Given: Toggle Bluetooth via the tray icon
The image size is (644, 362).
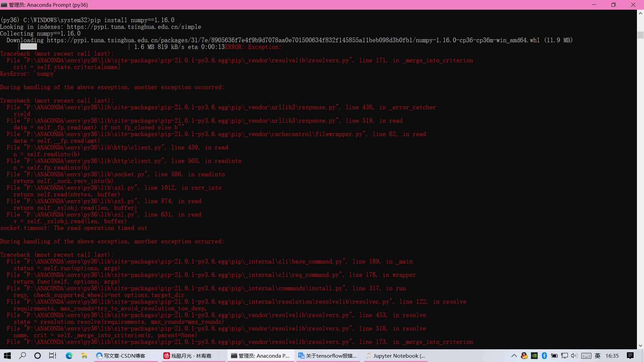Looking at the screenshot, I should pyautogui.click(x=544, y=356).
